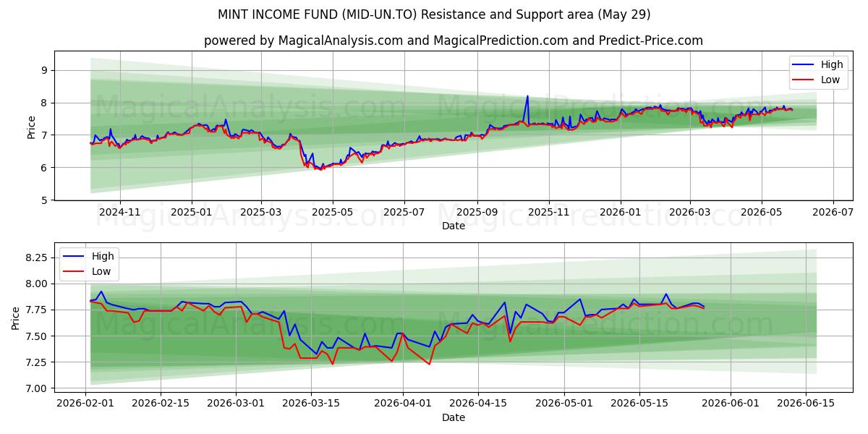This screenshot has width=868, height=434.
Task: Click the '2026-03' x-axis label
Action: tap(689, 213)
